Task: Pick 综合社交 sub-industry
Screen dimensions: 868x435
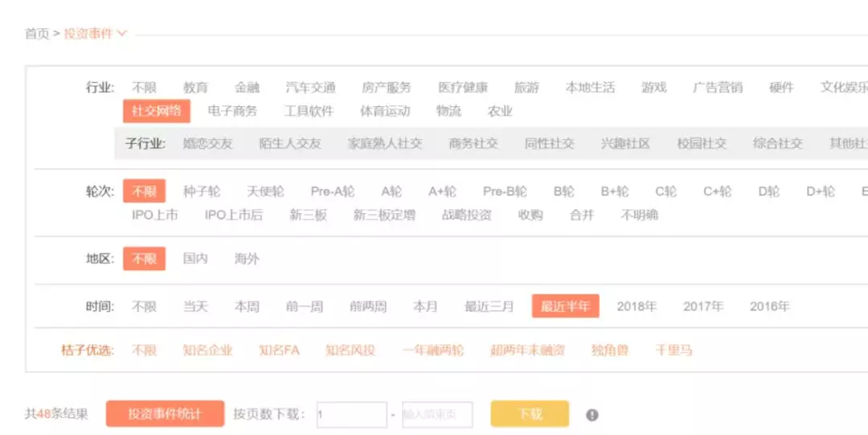Action: [778, 143]
